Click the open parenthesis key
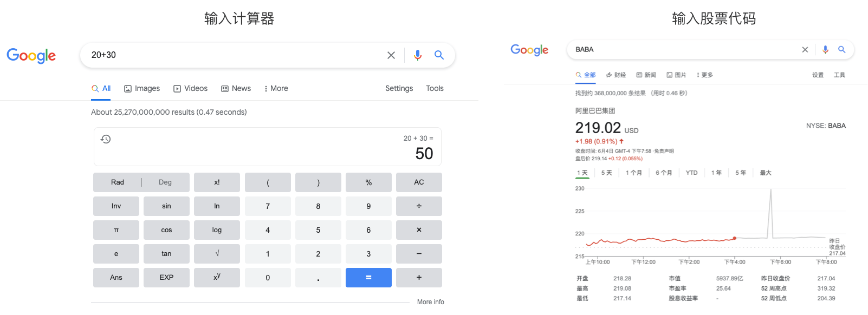The image size is (868, 315). (268, 182)
